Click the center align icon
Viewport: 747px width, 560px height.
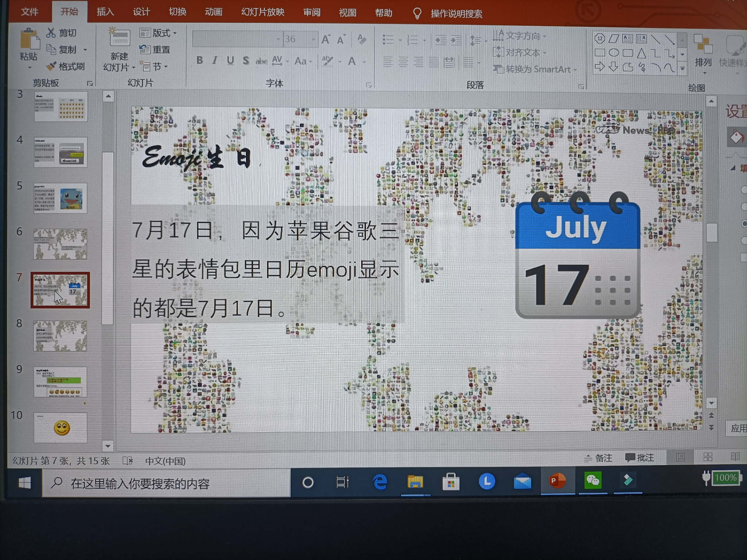click(403, 62)
